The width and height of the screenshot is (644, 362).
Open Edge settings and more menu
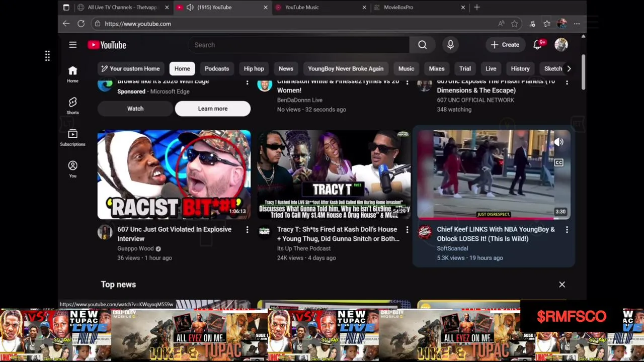[x=577, y=24]
